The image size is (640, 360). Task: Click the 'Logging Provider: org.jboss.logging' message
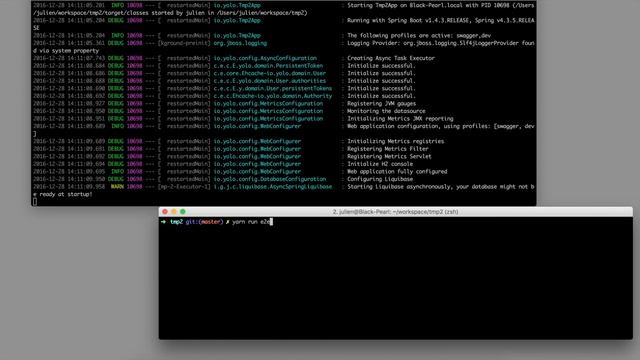click(x=440, y=43)
